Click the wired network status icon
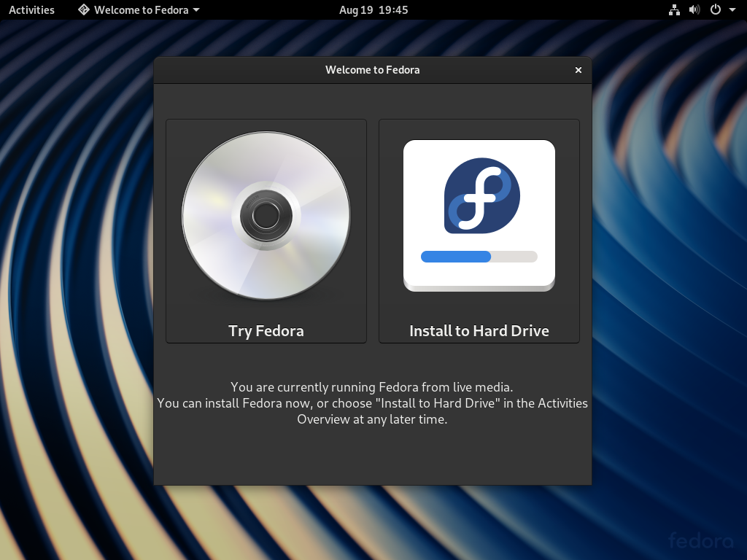The width and height of the screenshot is (747, 560). (x=674, y=9)
